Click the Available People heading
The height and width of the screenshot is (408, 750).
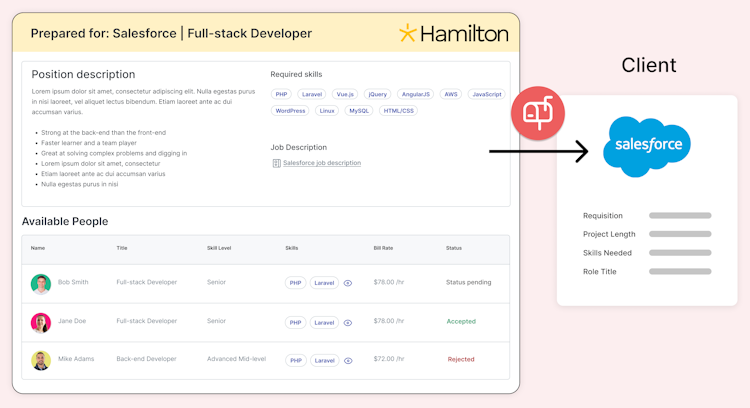[x=65, y=221]
